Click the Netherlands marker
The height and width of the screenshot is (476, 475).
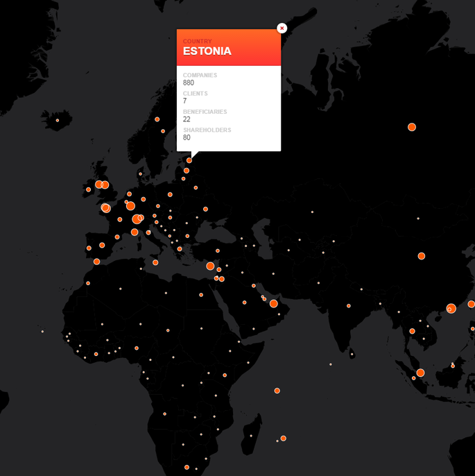point(129,194)
